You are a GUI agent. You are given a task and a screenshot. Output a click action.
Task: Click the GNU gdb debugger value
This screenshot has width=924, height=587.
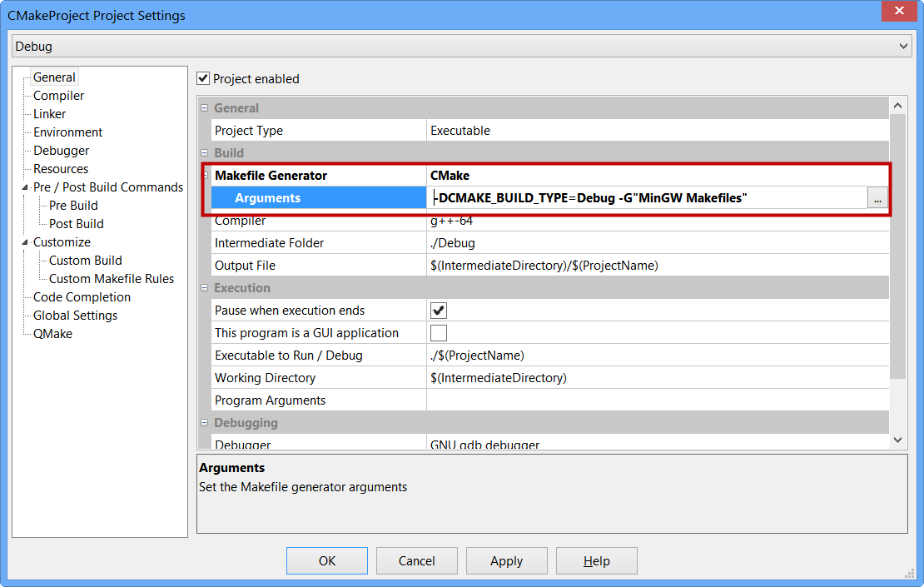[485, 445]
